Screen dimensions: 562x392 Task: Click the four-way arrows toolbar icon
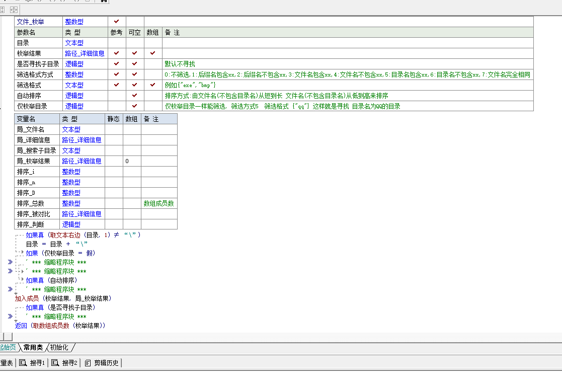coord(14,10)
